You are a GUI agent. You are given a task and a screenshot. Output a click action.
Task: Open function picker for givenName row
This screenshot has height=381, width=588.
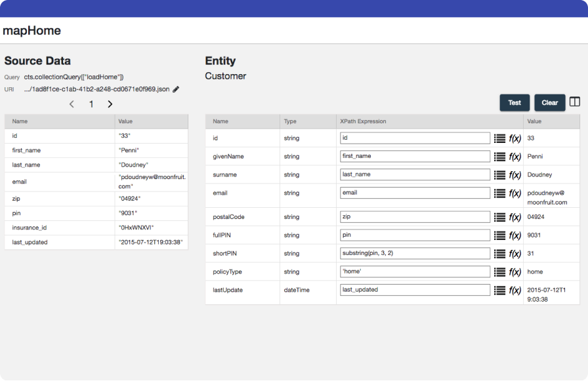pos(514,157)
